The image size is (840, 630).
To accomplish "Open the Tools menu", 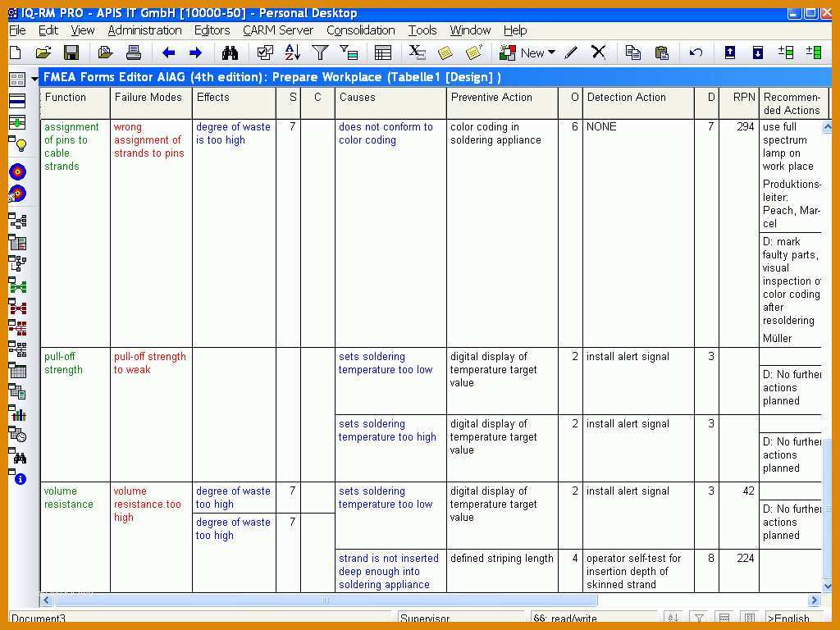I will pos(422,30).
